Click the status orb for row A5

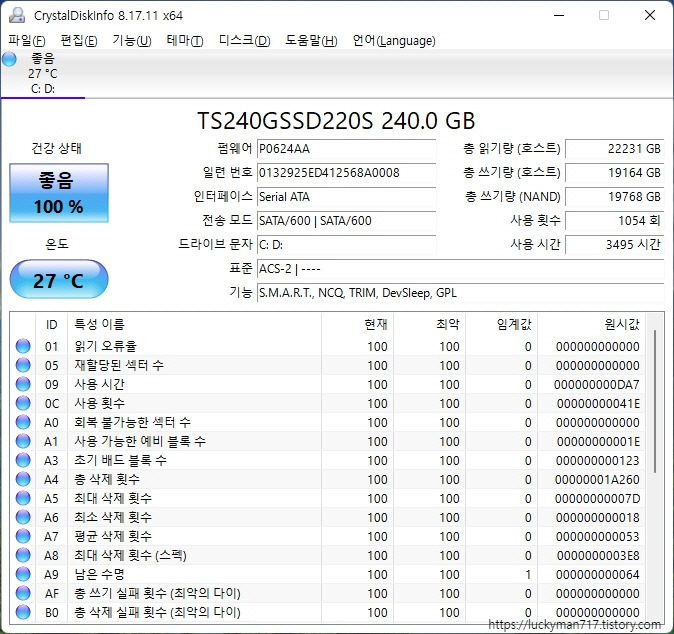(23, 498)
